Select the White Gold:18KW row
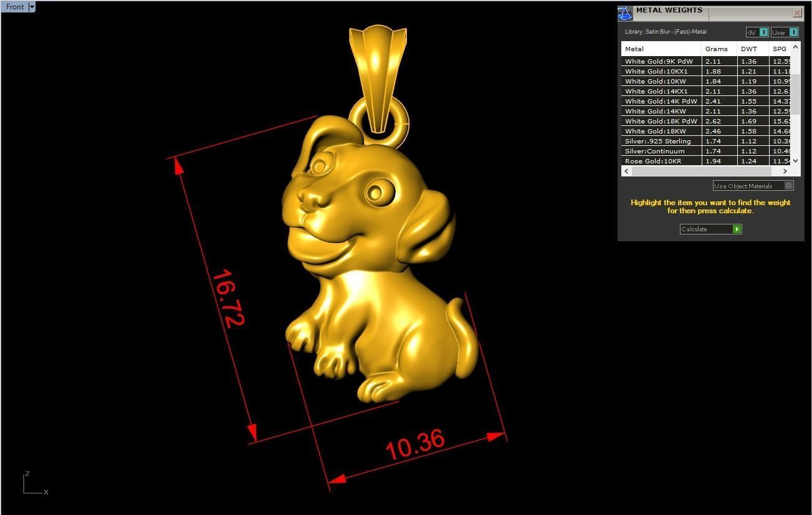This screenshot has width=812, height=515. (x=706, y=131)
